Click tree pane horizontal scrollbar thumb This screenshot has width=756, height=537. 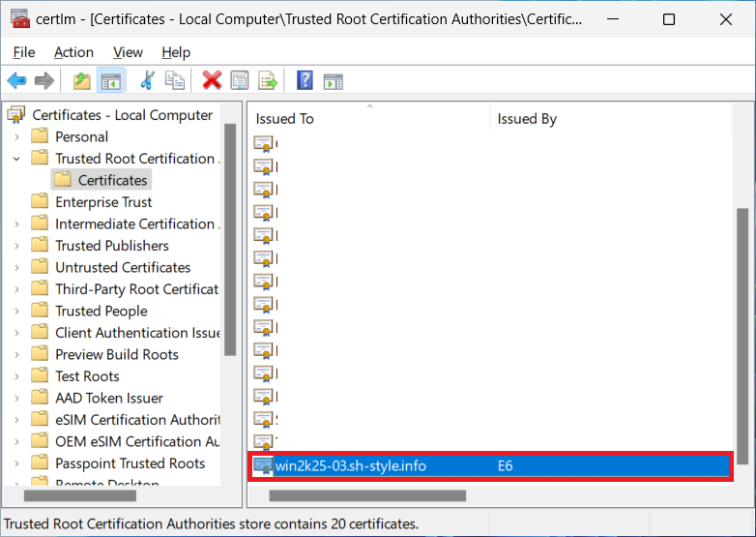click(x=80, y=495)
